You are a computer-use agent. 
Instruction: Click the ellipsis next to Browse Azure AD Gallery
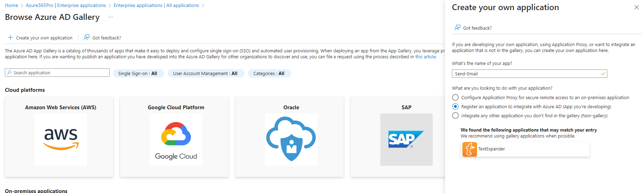coord(111,17)
